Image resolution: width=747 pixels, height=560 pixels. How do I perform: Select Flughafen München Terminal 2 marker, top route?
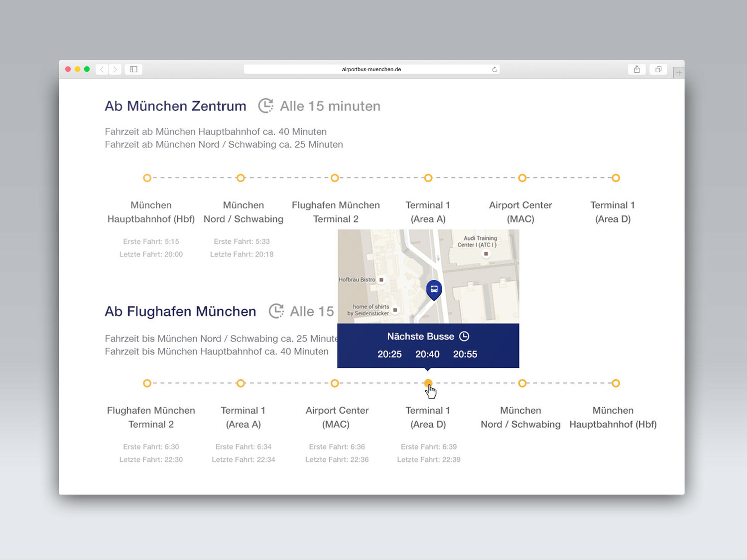[x=335, y=178]
